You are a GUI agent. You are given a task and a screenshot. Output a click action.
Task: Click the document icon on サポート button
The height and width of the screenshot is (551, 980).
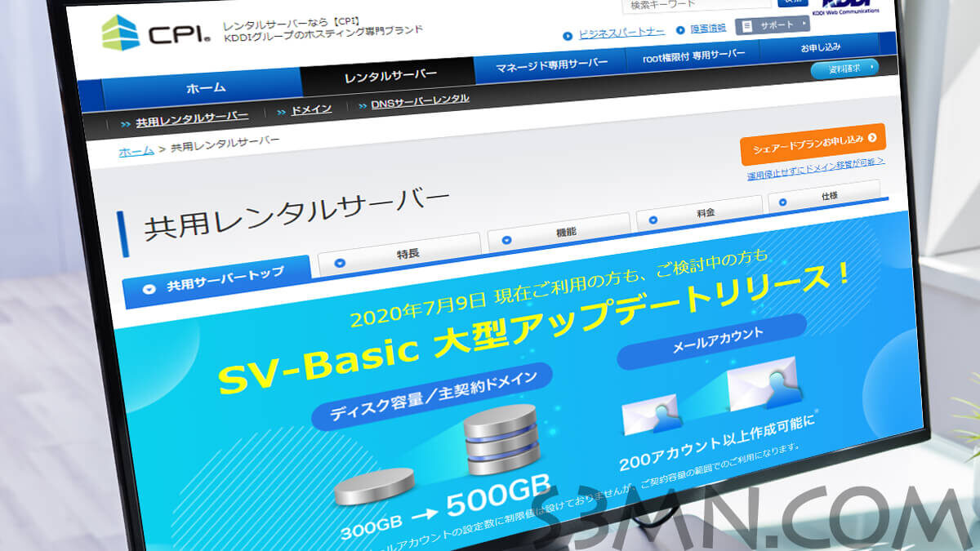click(748, 26)
